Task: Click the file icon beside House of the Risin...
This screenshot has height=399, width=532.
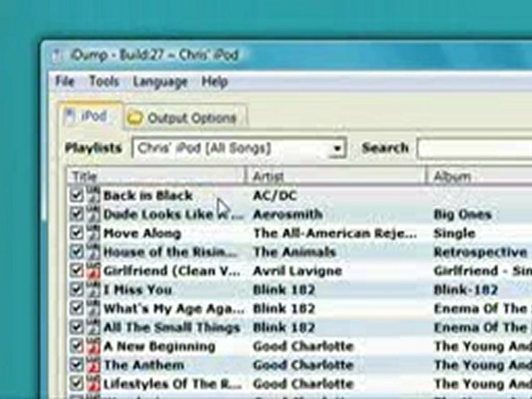Action: pos(93,252)
